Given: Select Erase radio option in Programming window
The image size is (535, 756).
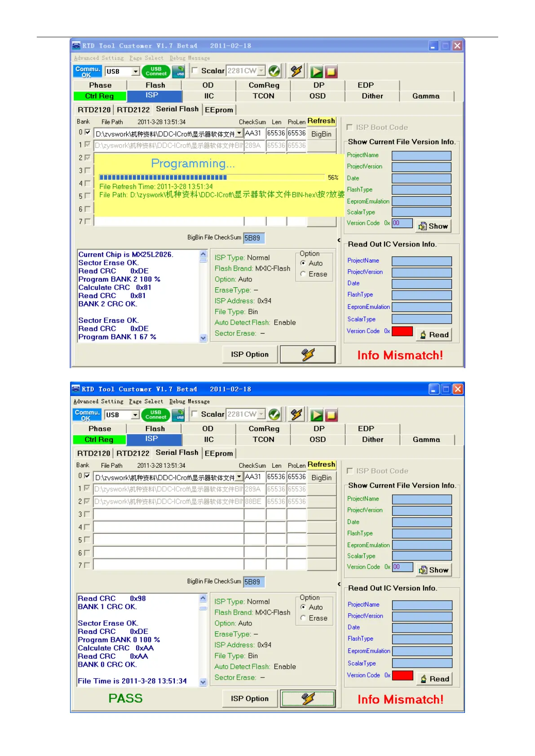Looking at the screenshot, I should (x=303, y=274).
